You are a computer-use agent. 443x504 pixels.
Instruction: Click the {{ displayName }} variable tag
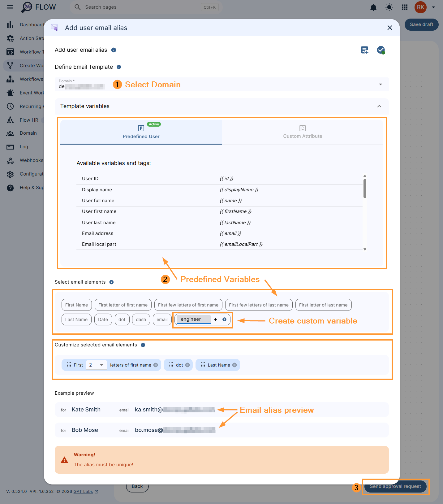coord(239,190)
